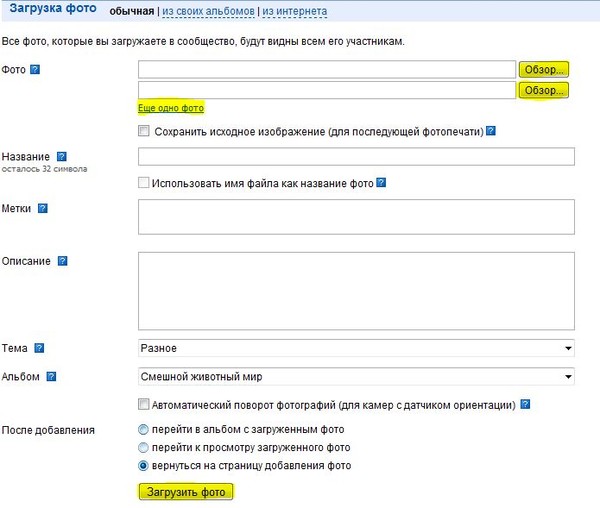Viewport: 600px width, 508px height.
Task: Toggle Автоматический поворот фотографий checkbox
Action: pyautogui.click(x=143, y=404)
